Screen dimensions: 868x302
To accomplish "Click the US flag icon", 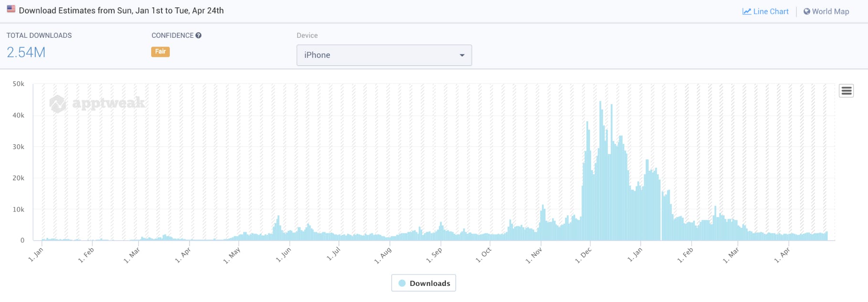I will point(11,9).
